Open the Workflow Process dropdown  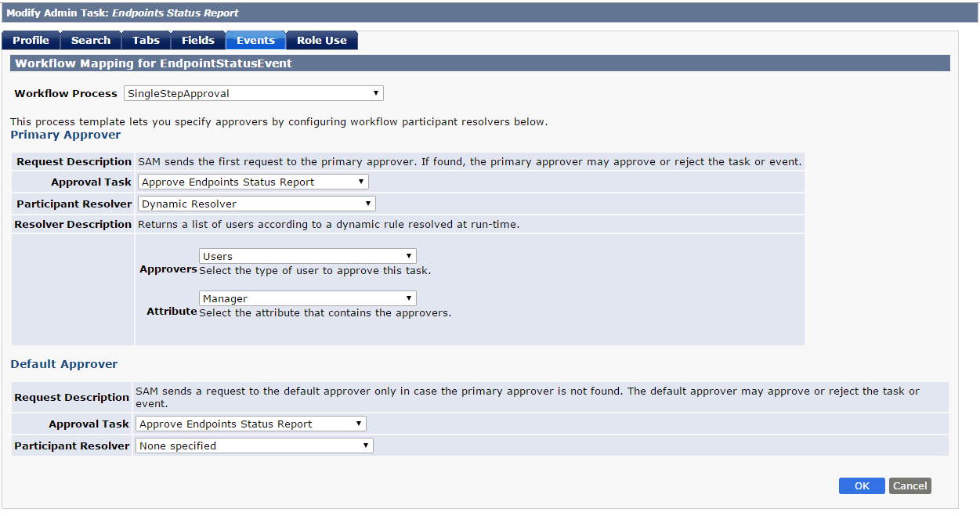coord(254,93)
